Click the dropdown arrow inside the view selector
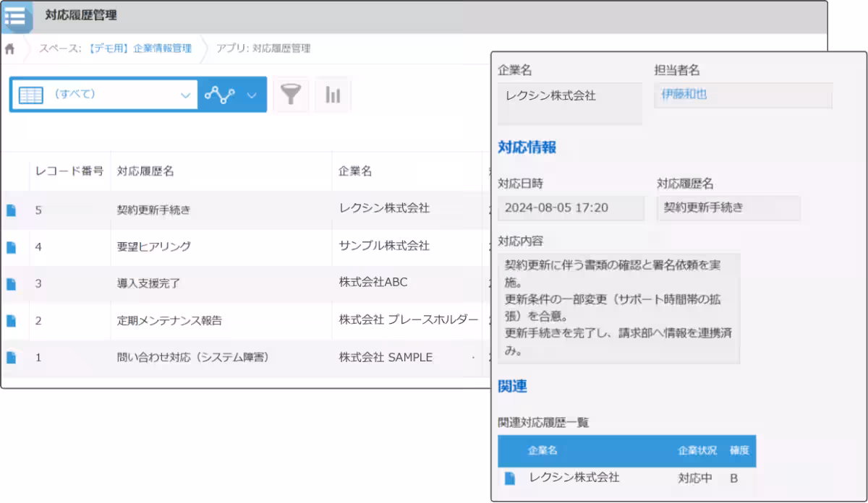The height and width of the screenshot is (503, 868). point(187,93)
